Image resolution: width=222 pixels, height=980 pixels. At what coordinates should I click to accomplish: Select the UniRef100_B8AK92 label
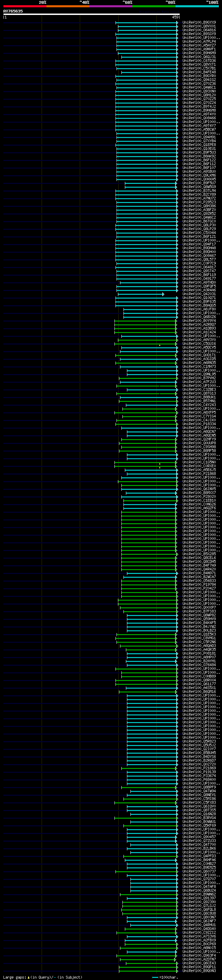pos(199,156)
